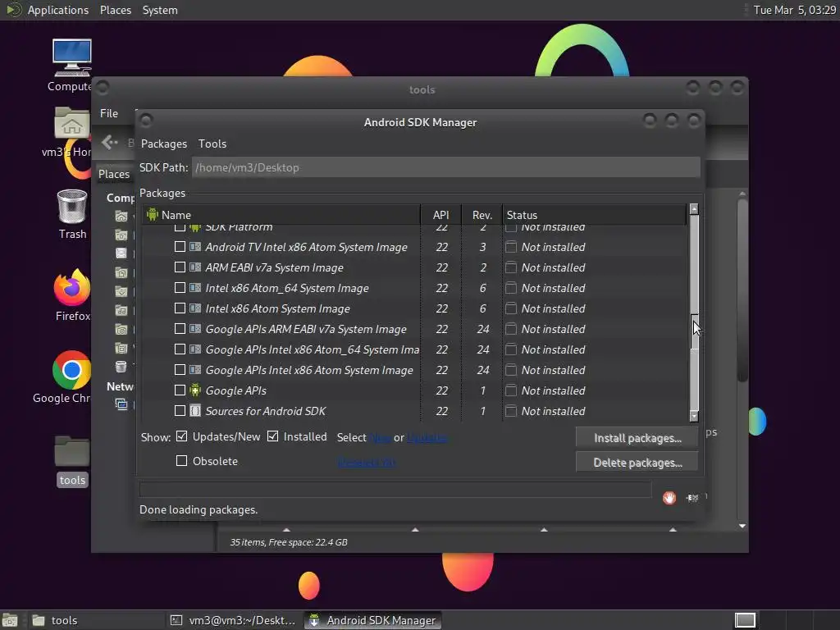Click the trash icon in file manager sidebar

(121, 367)
